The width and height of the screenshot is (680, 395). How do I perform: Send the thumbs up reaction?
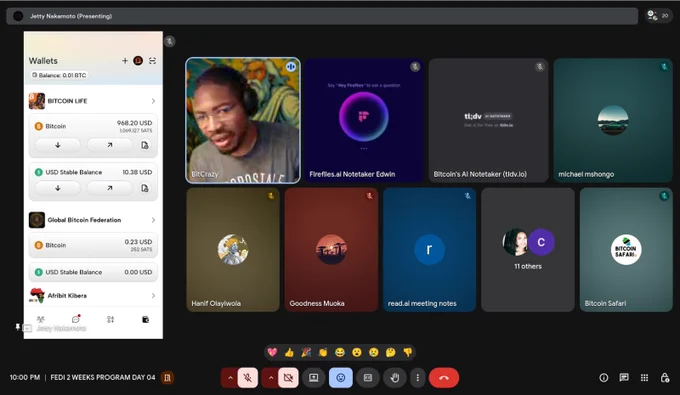tap(289, 352)
